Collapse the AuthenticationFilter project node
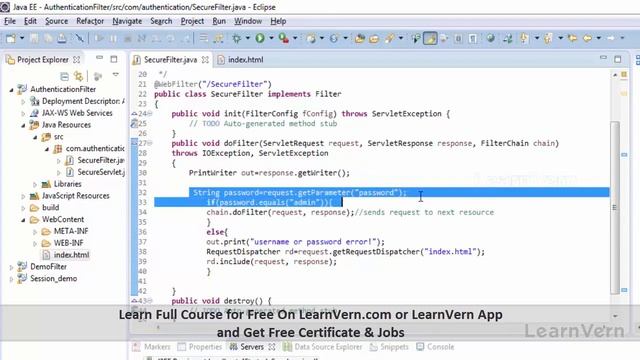The height and width of the screenshot is (360, 640). pyautogui.click(x=11, y=90)
